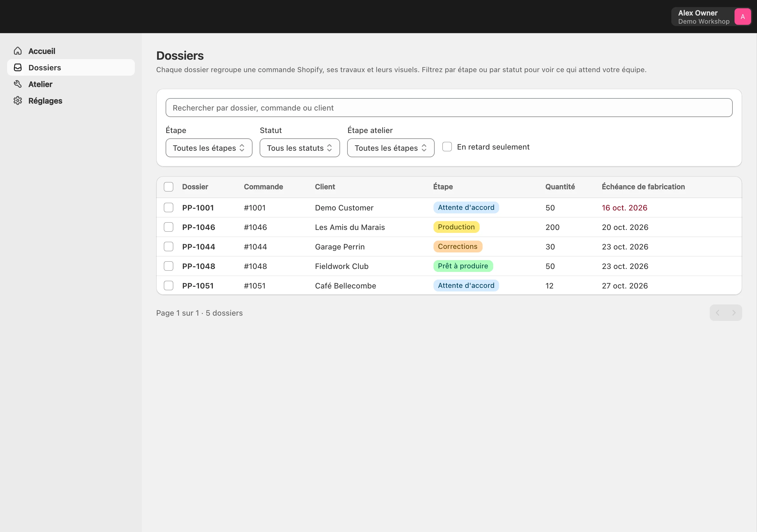The image size is (757, 532).
Task: Open the Tous les statuts dropdown
Action: tap(299, 148)
